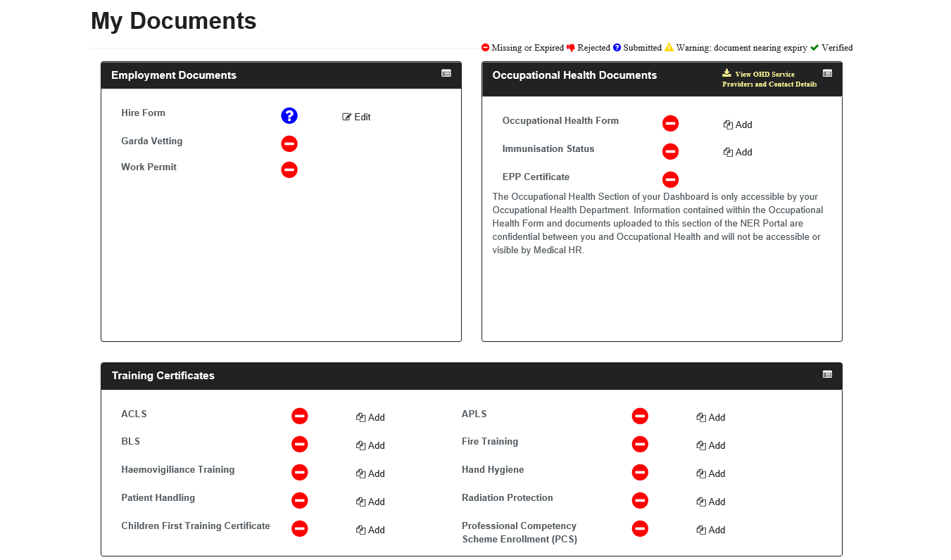The width and height of the screenshot is (951, 560).
Task: Click the red status icon for Radiation Protection
Action: coord(640,501)
